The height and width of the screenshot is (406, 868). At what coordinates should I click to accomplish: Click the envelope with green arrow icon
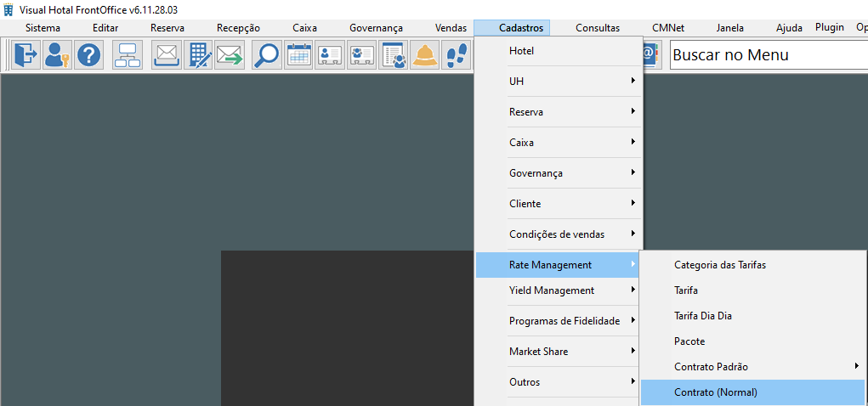click(x=230, y=54)
